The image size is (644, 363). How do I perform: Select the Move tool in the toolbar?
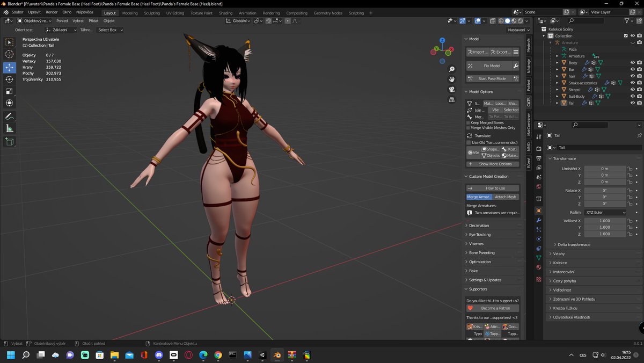click(x=9, y=67)
